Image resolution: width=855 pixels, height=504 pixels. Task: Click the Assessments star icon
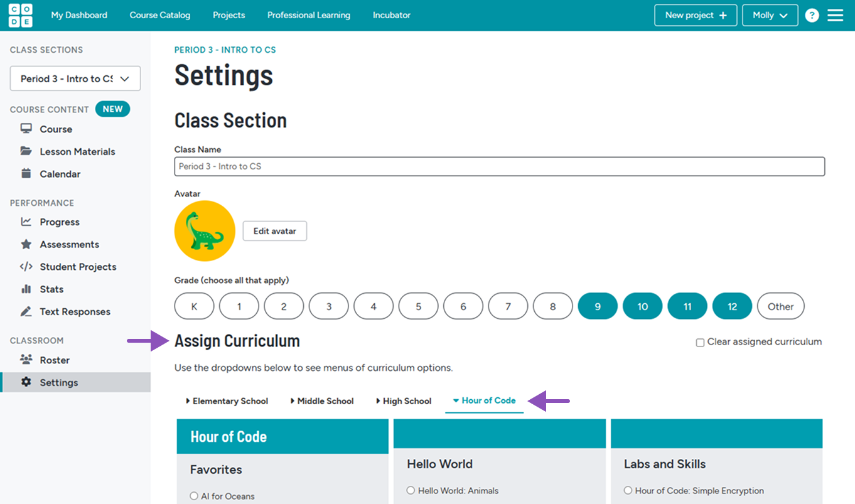[26, 244]
